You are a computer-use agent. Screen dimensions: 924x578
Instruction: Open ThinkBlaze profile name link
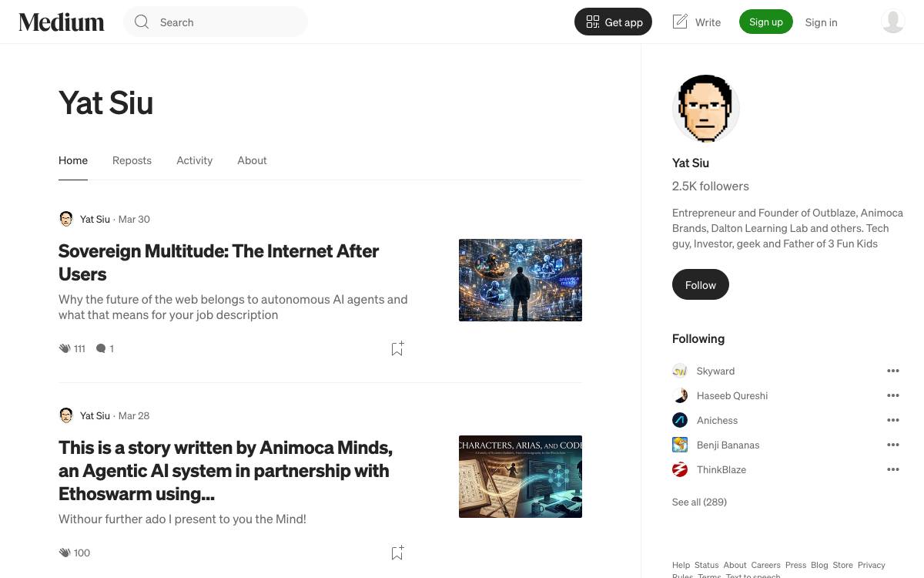pos(721,469)
